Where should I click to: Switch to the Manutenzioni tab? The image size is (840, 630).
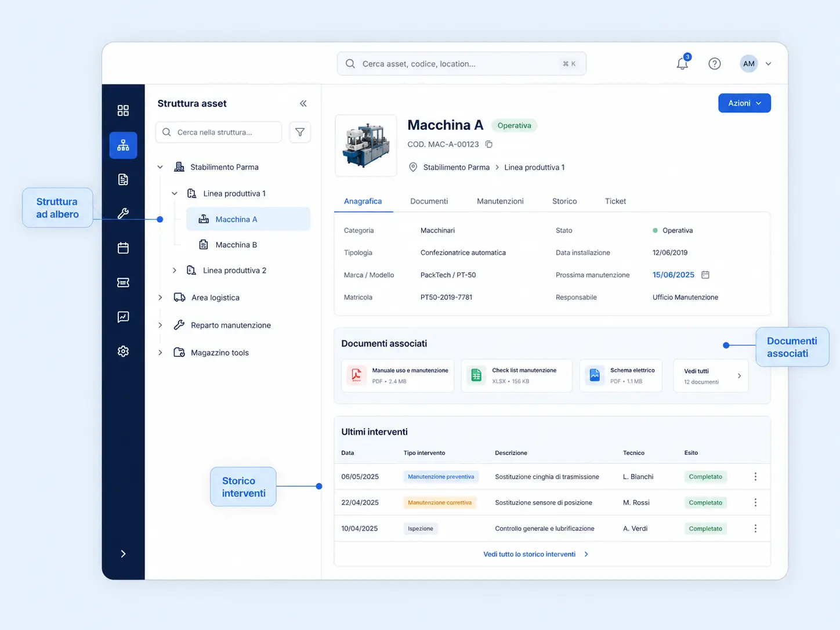pyautogui.click(x=500, y=201)
